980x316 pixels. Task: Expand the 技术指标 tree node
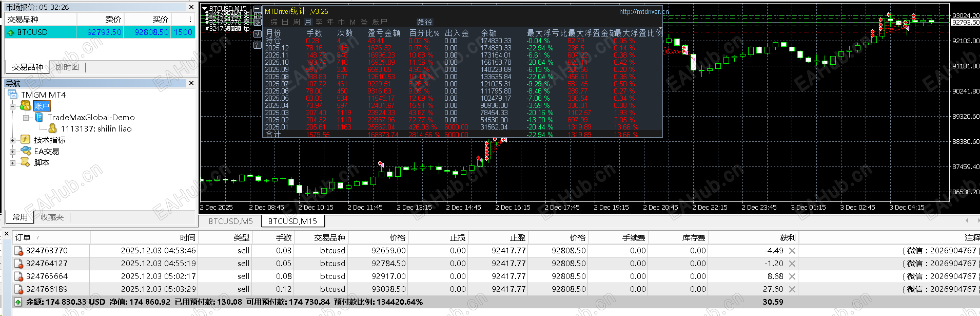click(12, 140)
